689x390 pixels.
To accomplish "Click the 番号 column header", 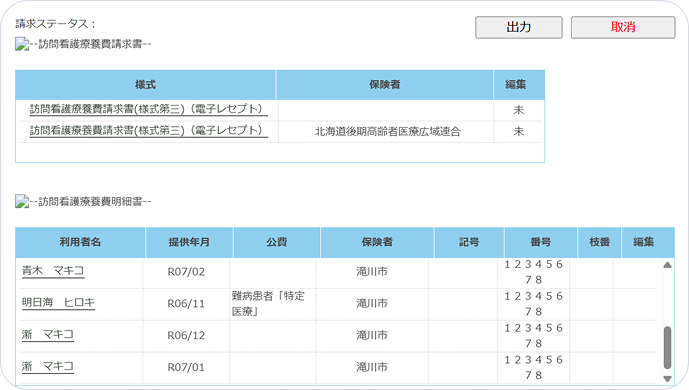I will click(540, 242).
